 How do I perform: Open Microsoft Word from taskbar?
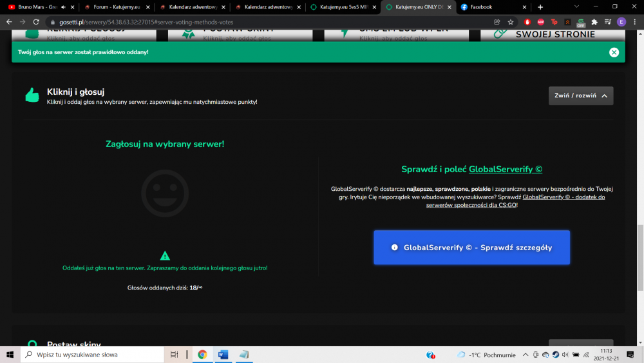[x=223, y=355]
